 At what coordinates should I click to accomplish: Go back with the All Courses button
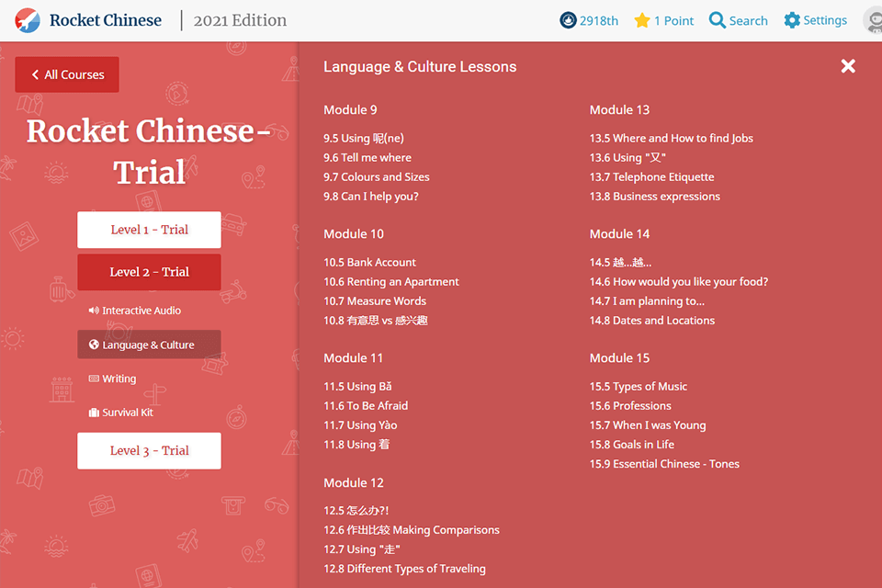66,73
